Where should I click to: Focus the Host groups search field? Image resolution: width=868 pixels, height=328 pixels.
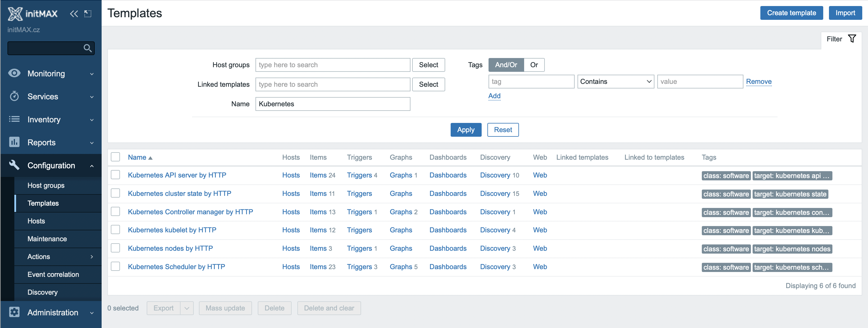click(333, 65)
